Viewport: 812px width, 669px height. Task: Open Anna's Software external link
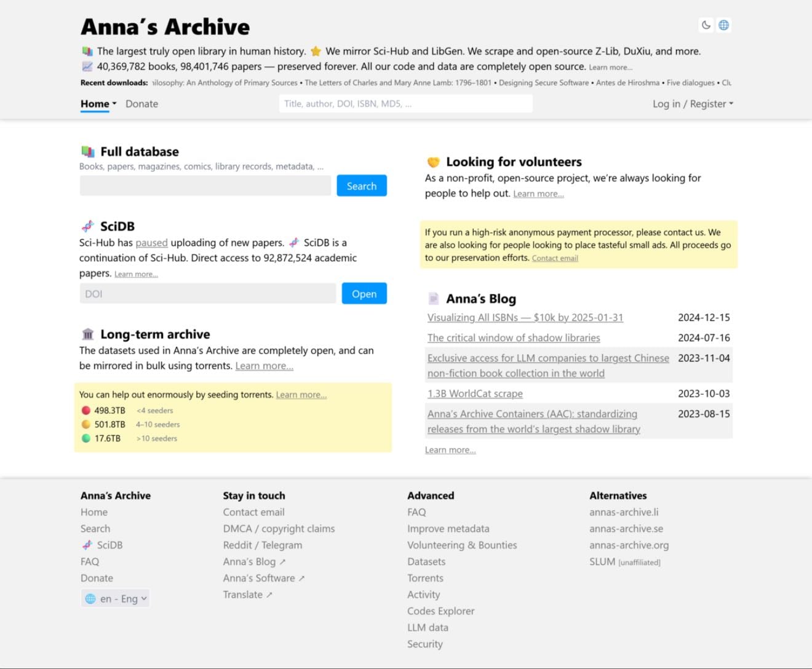264,579
